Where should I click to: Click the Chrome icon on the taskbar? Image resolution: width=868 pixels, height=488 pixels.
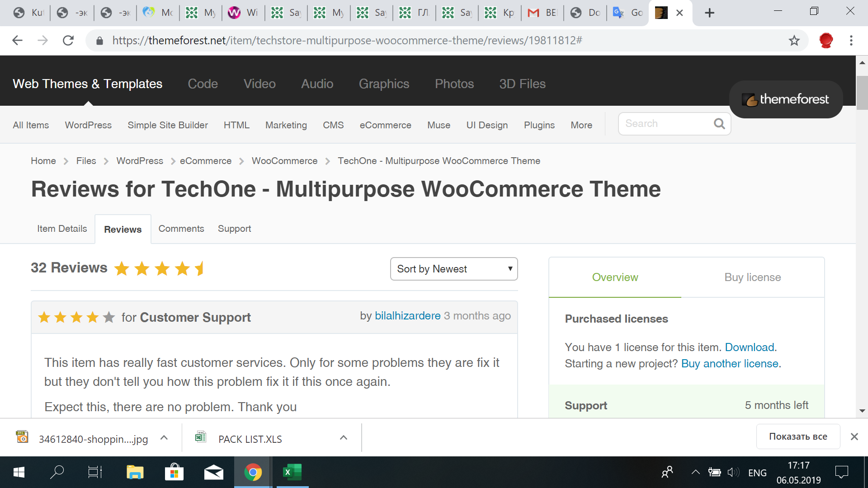pyautogui.click(x=253, y=472)
